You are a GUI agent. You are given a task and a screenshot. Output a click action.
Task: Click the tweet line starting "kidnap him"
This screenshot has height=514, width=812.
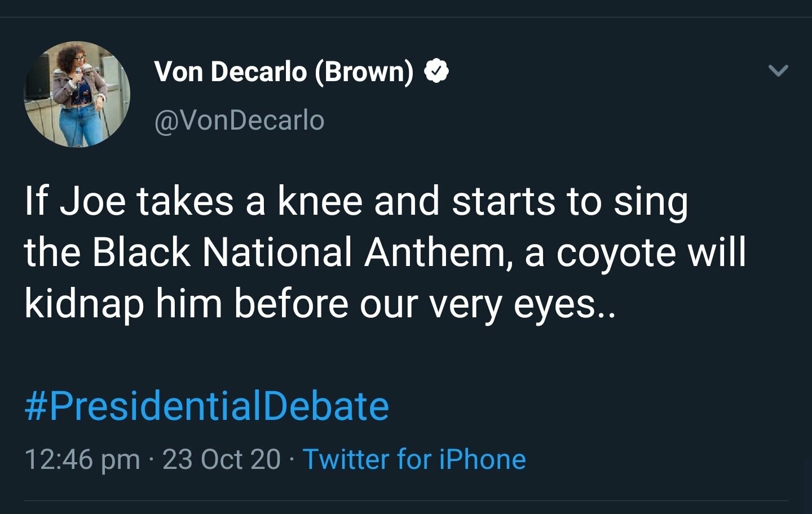pyautogui.click(x=320, y=304)
